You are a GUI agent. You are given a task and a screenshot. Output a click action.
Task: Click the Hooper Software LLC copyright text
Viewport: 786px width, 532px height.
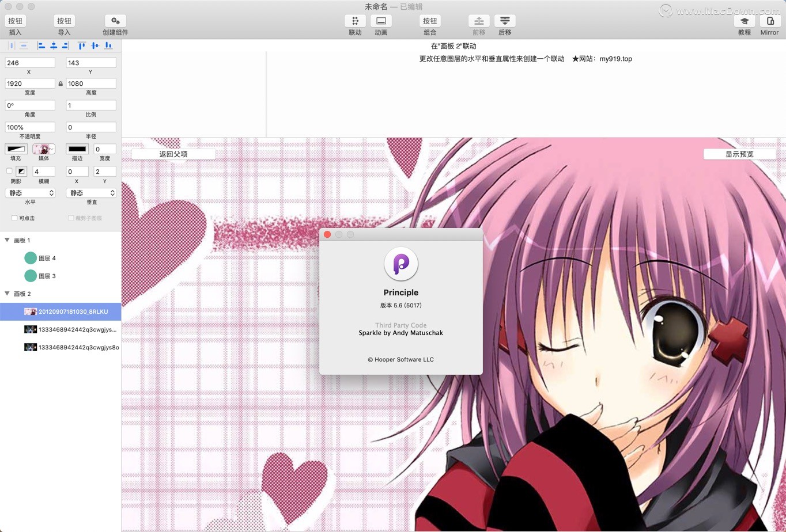[x=401, y=359]
